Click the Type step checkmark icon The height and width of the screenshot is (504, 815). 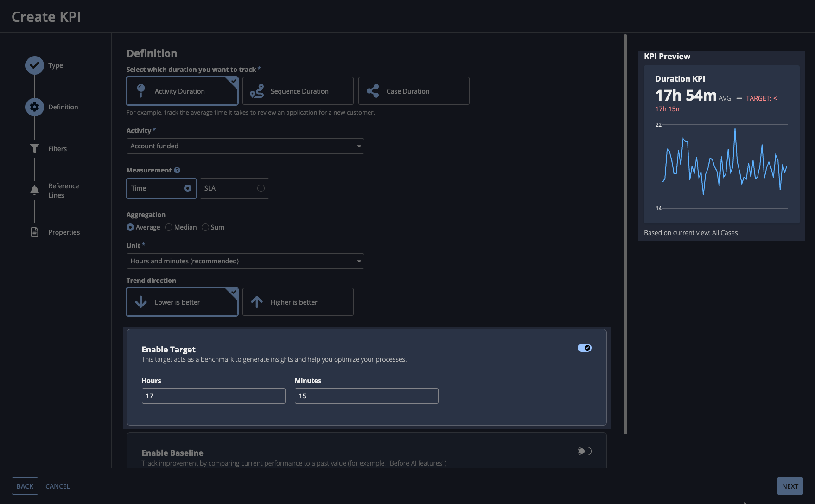[x=34, y=65]
